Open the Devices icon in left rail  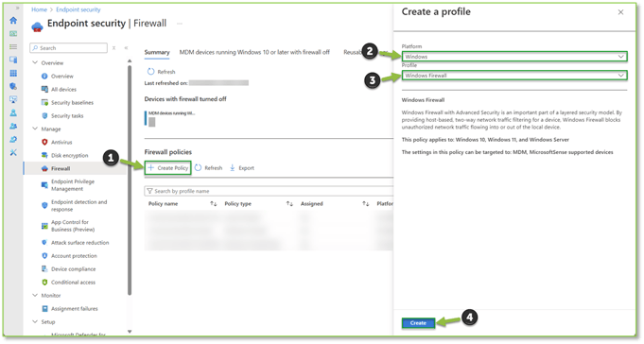pos(13,60)
